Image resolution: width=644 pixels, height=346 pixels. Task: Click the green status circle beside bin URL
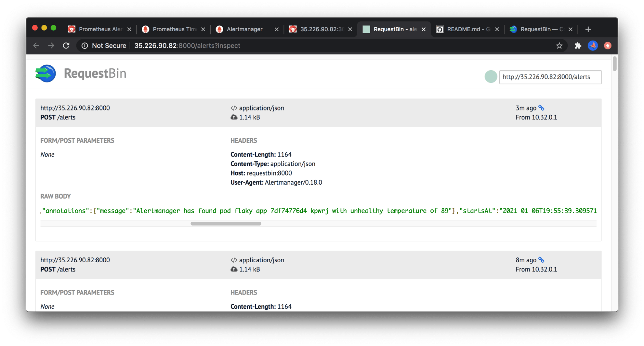tap(491, 77)
